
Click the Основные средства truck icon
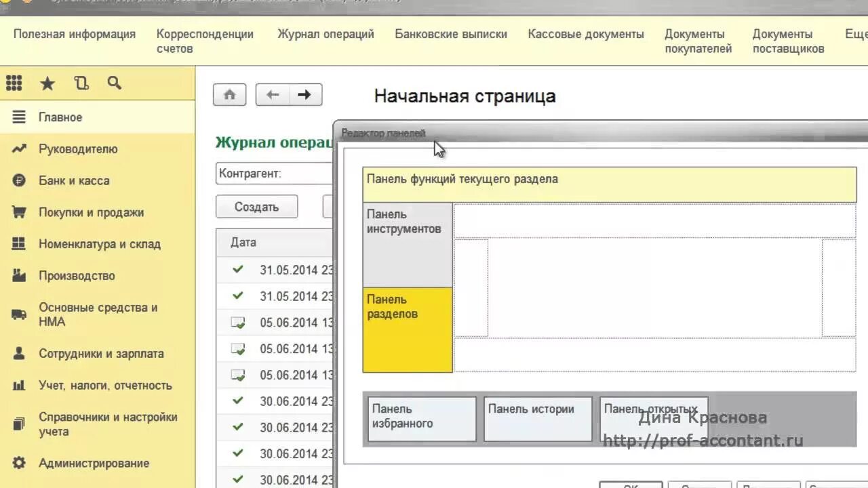(19, 314)
